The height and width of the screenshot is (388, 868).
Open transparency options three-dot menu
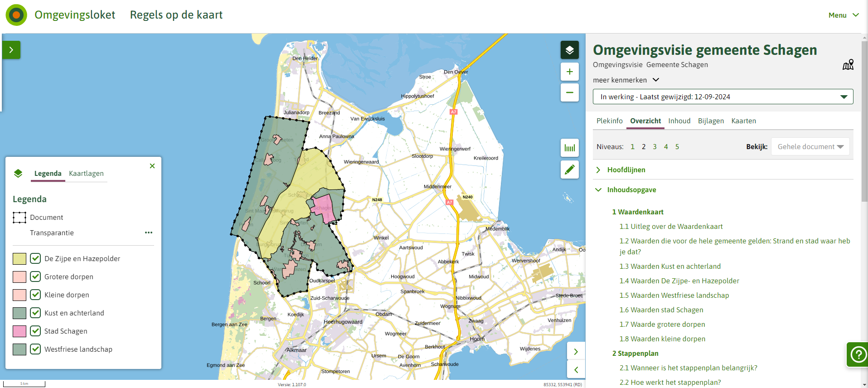(149, 233)
